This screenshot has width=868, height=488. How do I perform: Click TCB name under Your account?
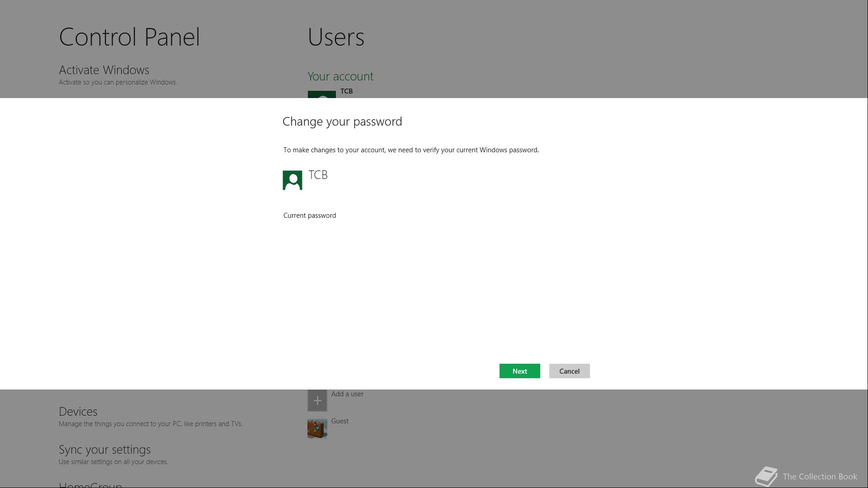(x=346, y=91)
